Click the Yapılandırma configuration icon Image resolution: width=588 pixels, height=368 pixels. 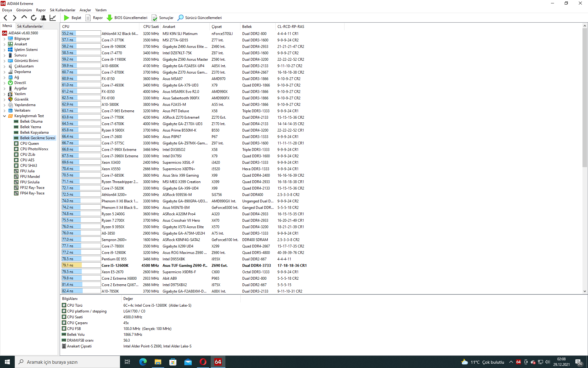(x=10, y=105)
